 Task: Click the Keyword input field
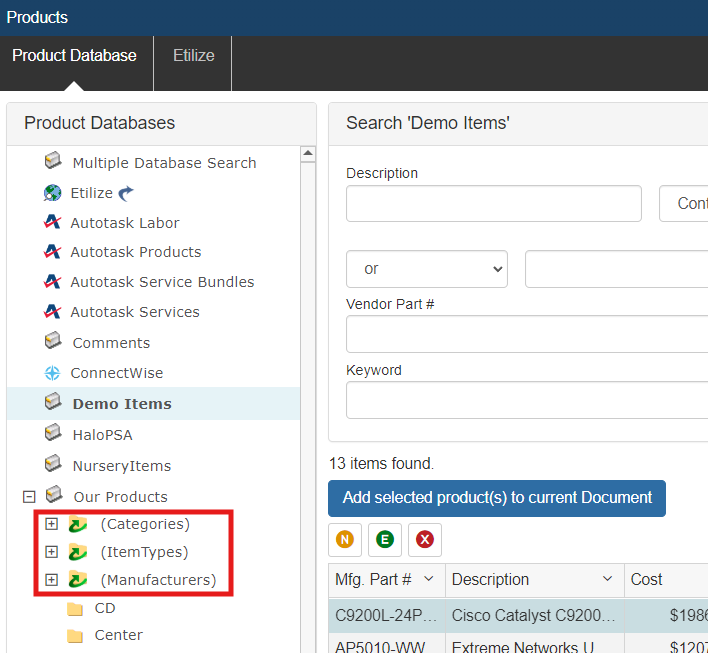tap(527, 400)
